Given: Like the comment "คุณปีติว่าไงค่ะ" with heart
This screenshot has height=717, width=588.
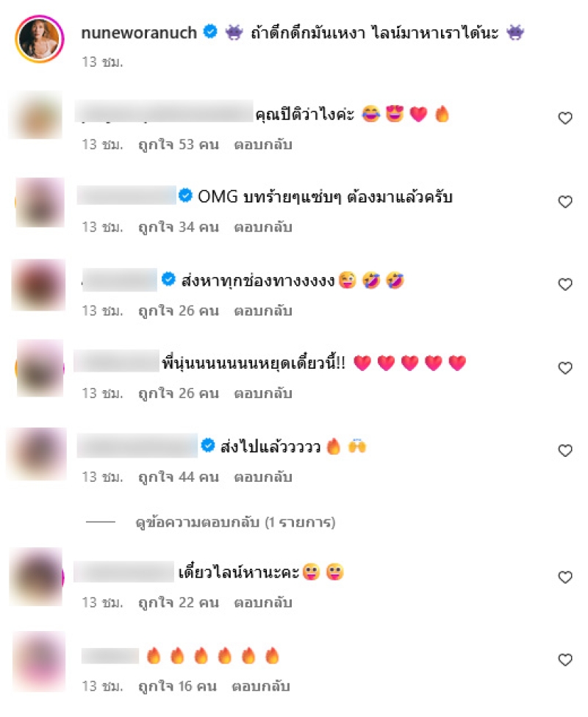Looking at the screenshot, I should point(565,118).
